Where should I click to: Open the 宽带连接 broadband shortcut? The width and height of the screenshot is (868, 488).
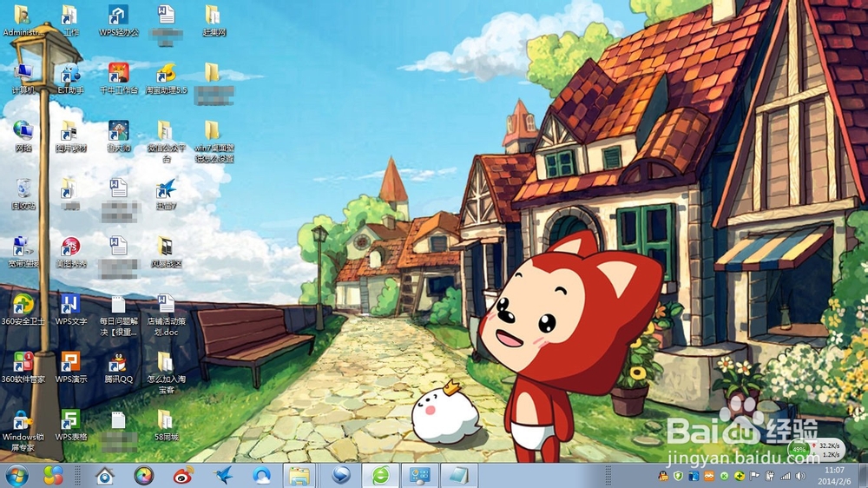point(23,252)
